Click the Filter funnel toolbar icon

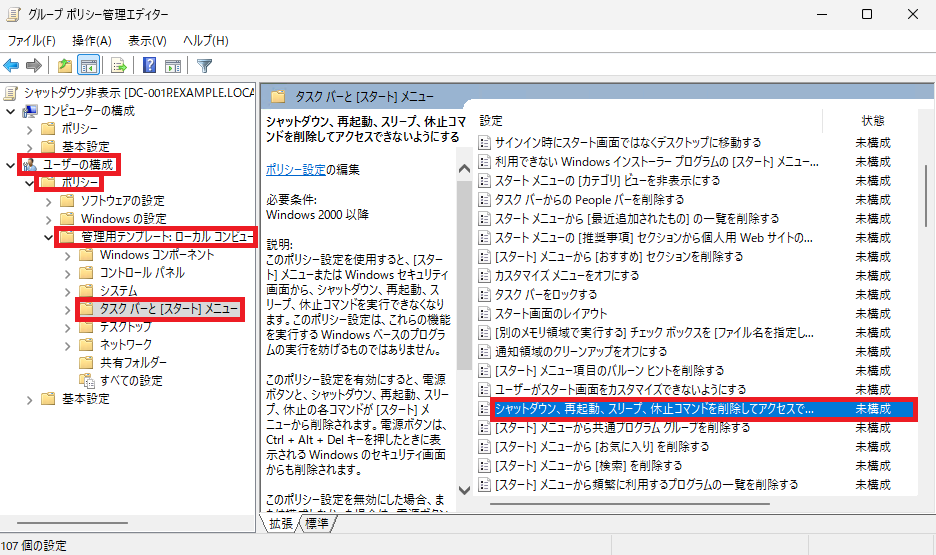tap(204, 66)
